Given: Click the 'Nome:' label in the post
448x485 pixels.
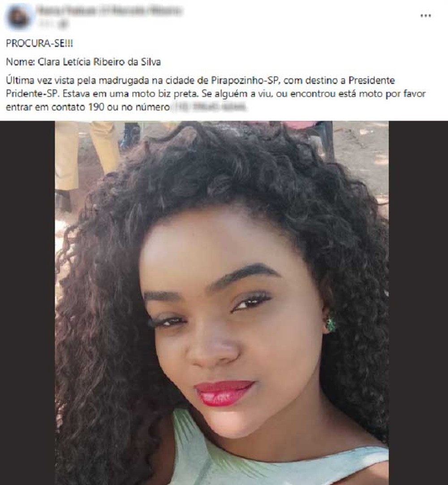Looking at the screenshot, I should [x=21, y=62].
